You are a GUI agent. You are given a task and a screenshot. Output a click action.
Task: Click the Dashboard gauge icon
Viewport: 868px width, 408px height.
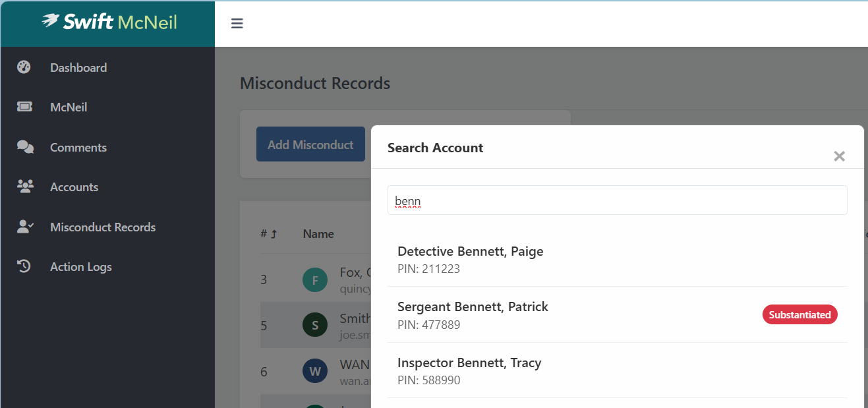[x=24, y=67]
